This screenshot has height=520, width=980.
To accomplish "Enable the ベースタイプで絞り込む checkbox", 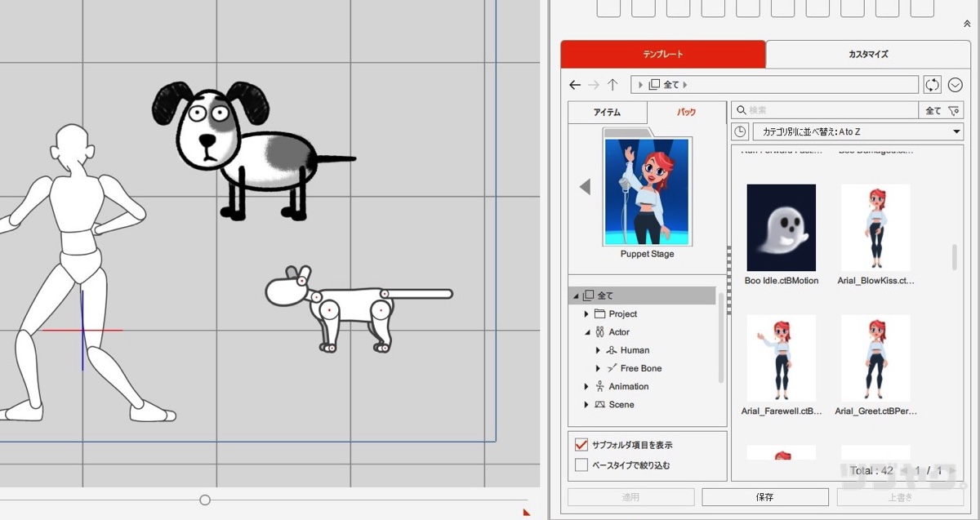I will tap(581, 465).
